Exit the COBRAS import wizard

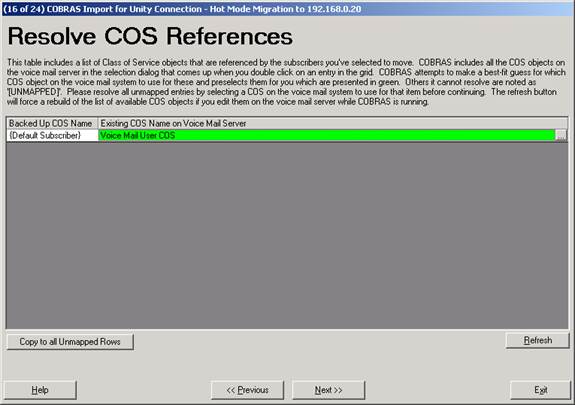pyautogui.click(x=541, y=390)
